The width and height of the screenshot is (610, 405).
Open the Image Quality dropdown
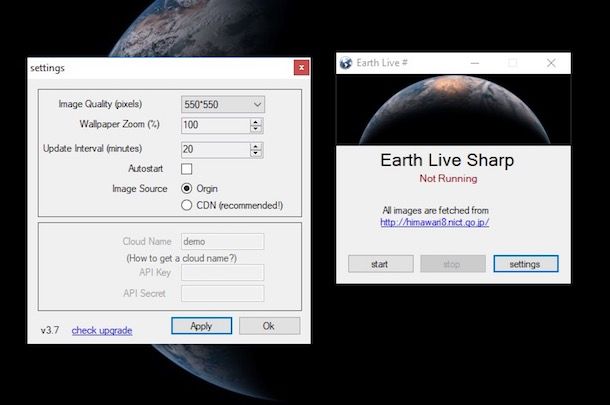click(223, 104)
